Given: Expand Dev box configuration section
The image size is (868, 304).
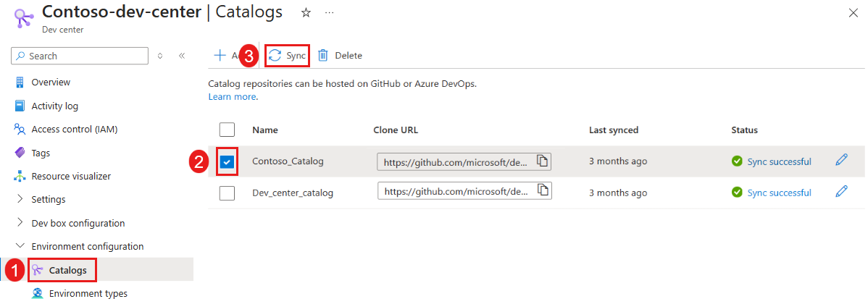Looking at the screenshot, I should point(20,223).
